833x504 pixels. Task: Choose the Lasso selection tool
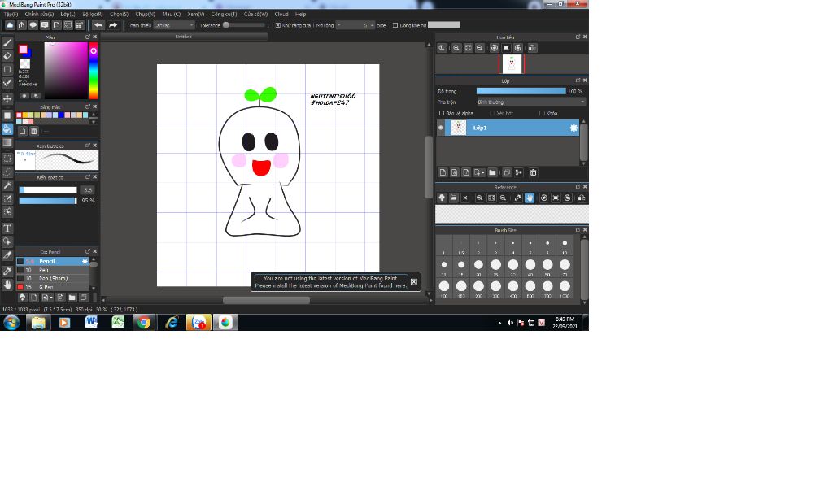click(x=7, y=172)
